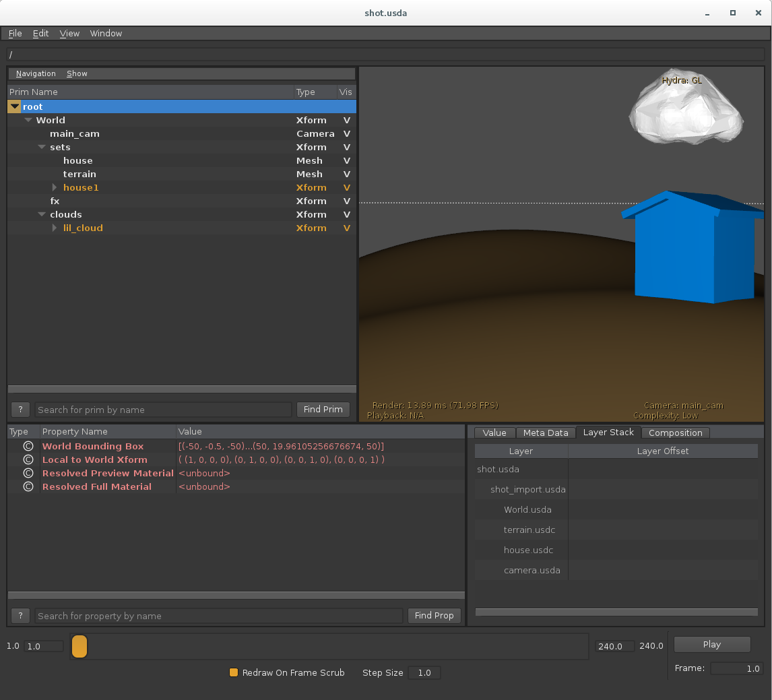Switch to the Composition tab
Image resolution: width=772 pixels, height=700 pixels.
point(675,433)
